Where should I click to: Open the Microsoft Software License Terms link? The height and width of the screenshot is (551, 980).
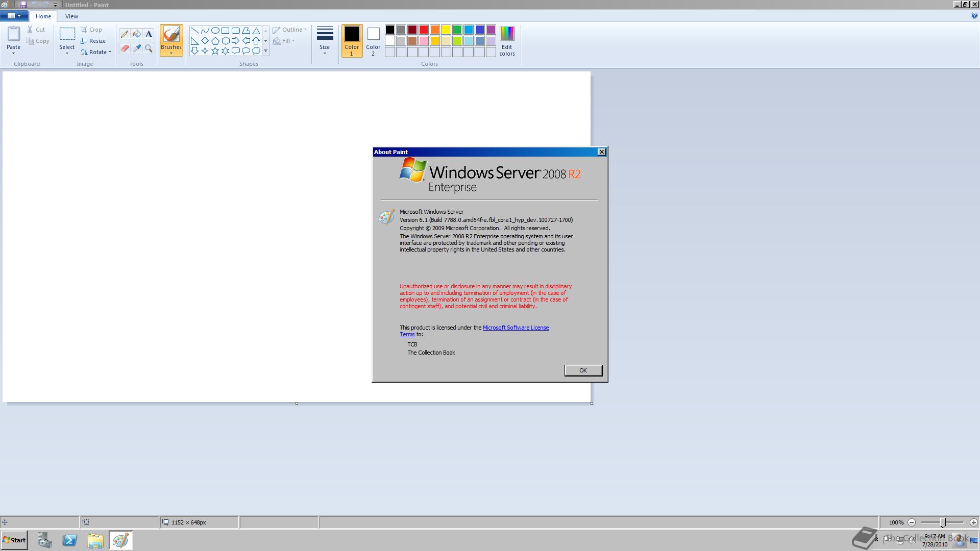pos(516,328)
